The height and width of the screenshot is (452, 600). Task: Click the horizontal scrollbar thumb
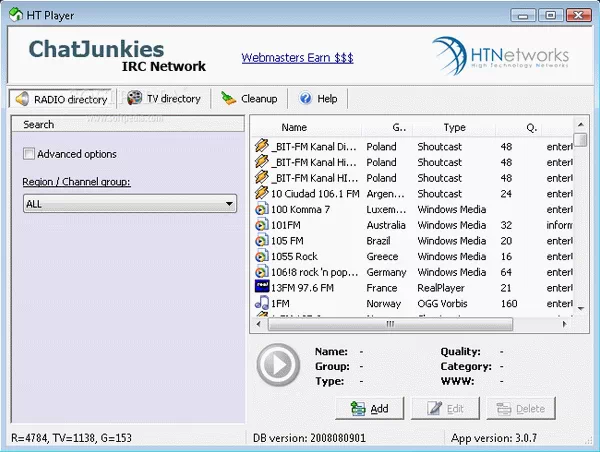(390, 324)
